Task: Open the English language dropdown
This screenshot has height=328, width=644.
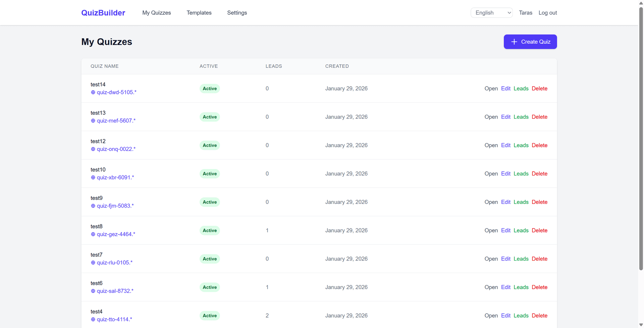Action: click(x=491, y=13)
